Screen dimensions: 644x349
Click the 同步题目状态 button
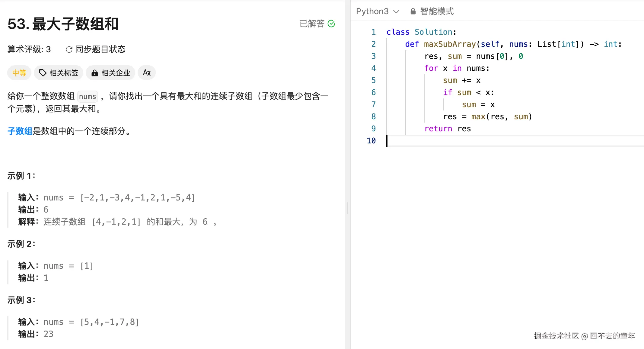101,49
